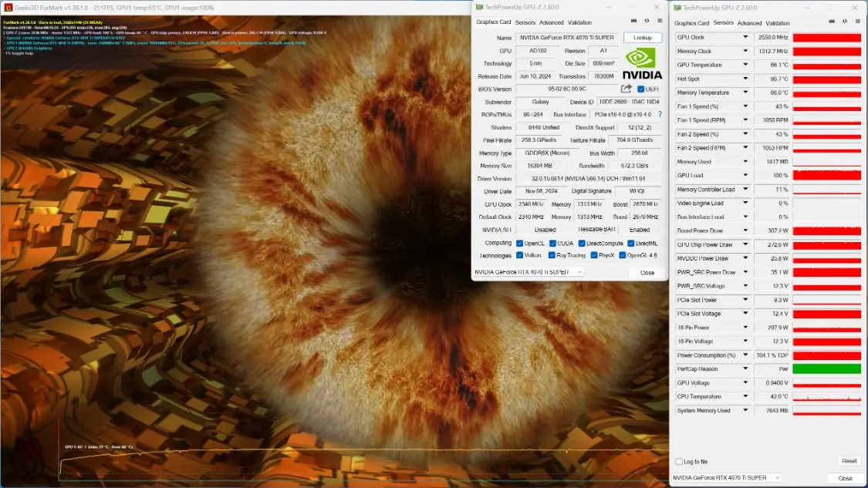Viewport: 868px width, 488px height.
Task: Switch to Sensors tab in left GPU-Z window
Action: tap(525, 22)
